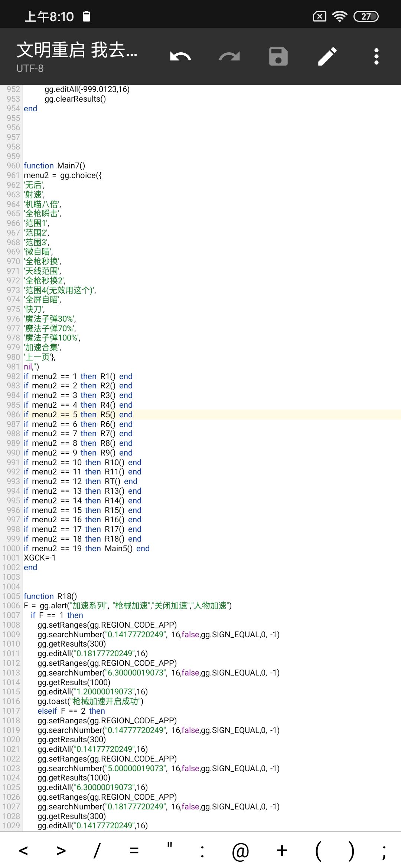Tap the '全屏自瞄' string line
The image size is (401, 868).
pos(42,300)
